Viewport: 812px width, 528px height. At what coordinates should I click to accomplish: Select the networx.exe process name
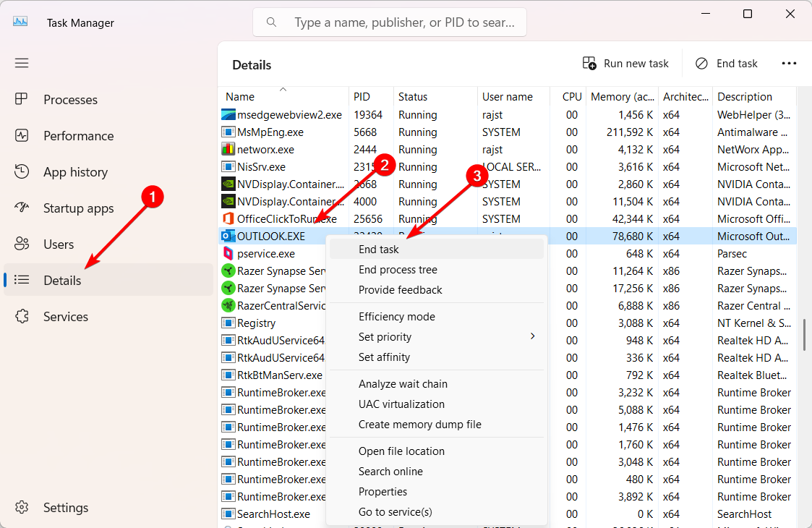pyautogui.click(x=265, y=150)
